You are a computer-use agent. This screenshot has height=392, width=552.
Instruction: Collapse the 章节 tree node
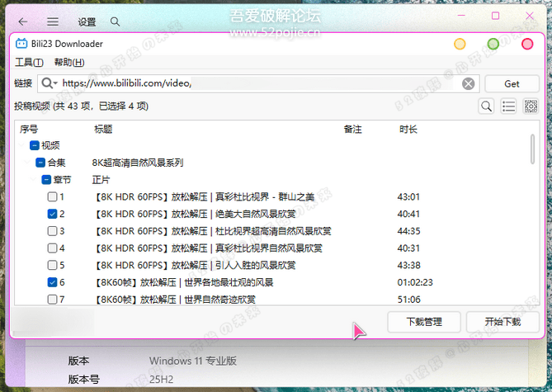click(46, 179)
